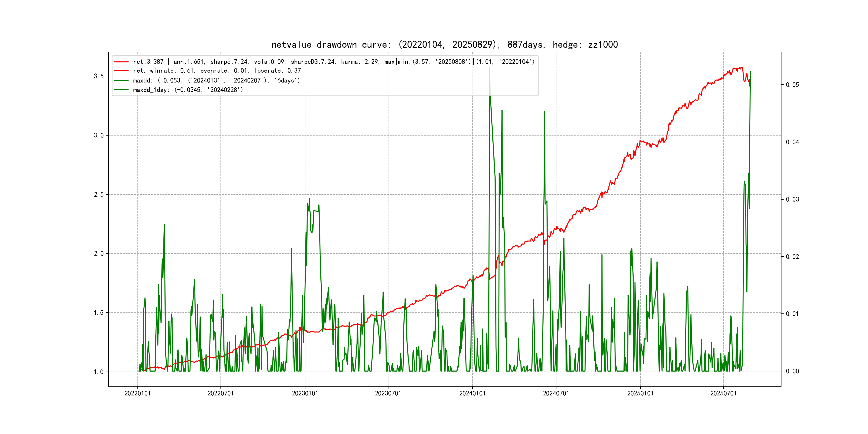Click the 0.03 right y-axis tick label
This screenshot has height=434, width=868.
pos(792,200)
